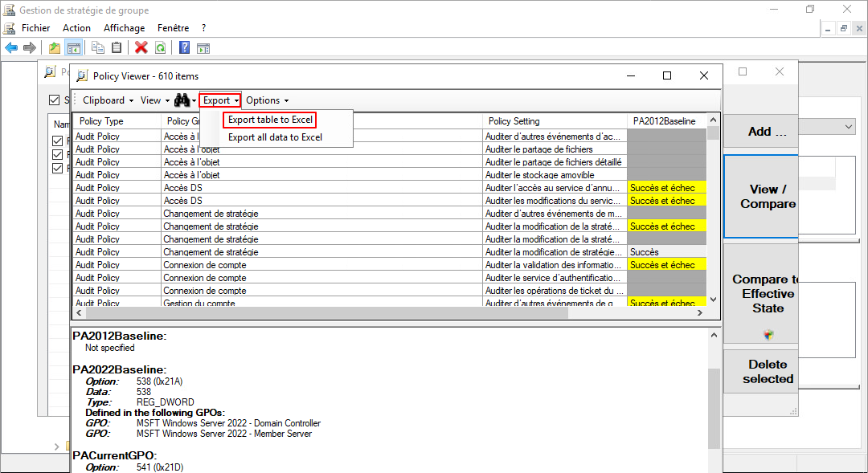Toggle the show/hide console tree icon
868x473 pixels.
73,48
